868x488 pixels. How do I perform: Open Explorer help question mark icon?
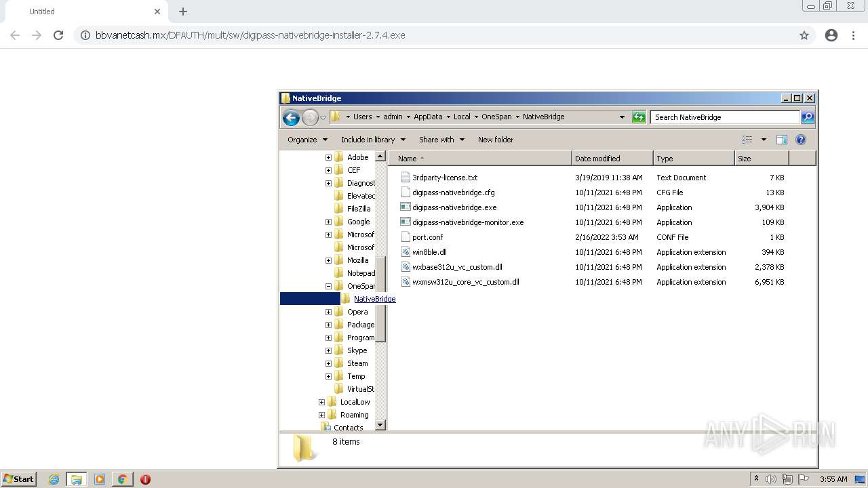coord(801,140)
